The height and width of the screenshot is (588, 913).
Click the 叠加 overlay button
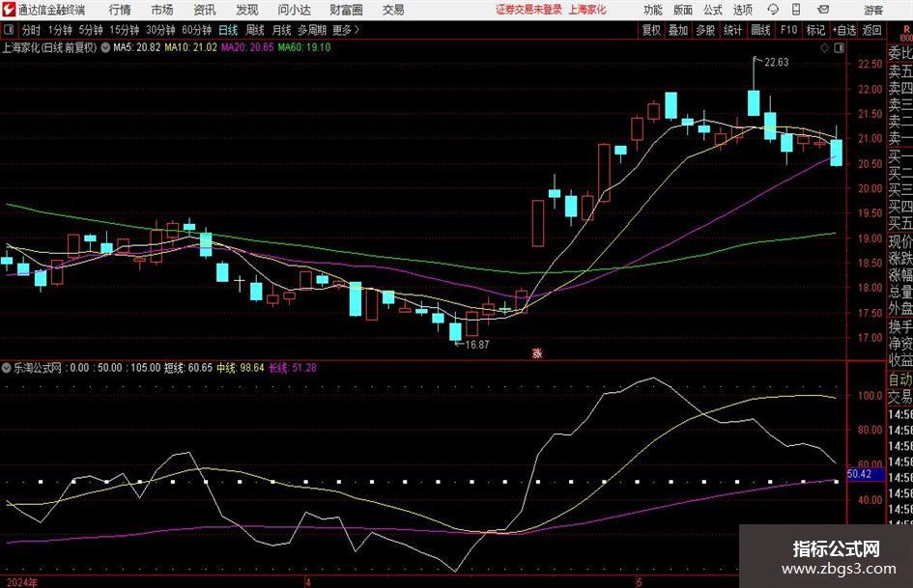coord(678,30)
